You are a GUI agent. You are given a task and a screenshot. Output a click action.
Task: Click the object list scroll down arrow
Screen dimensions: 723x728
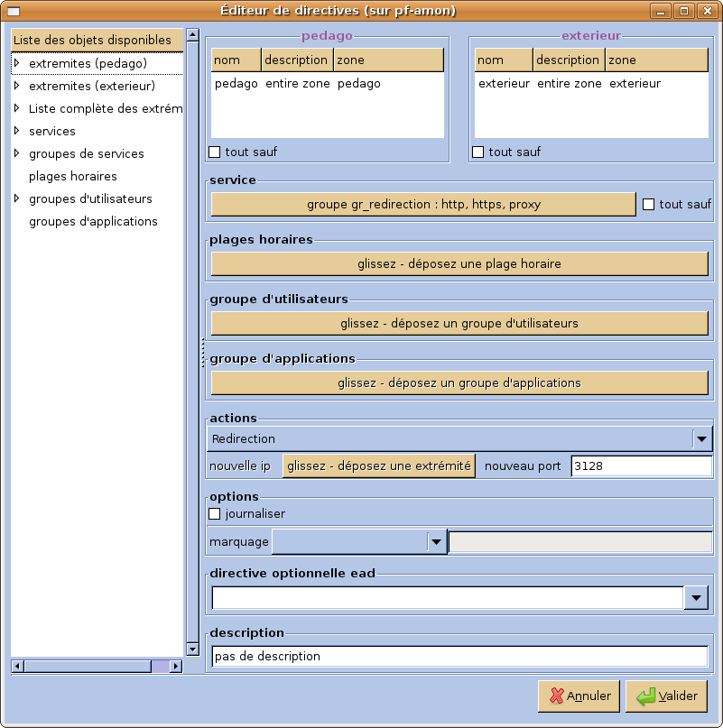[x=192, y=649]
